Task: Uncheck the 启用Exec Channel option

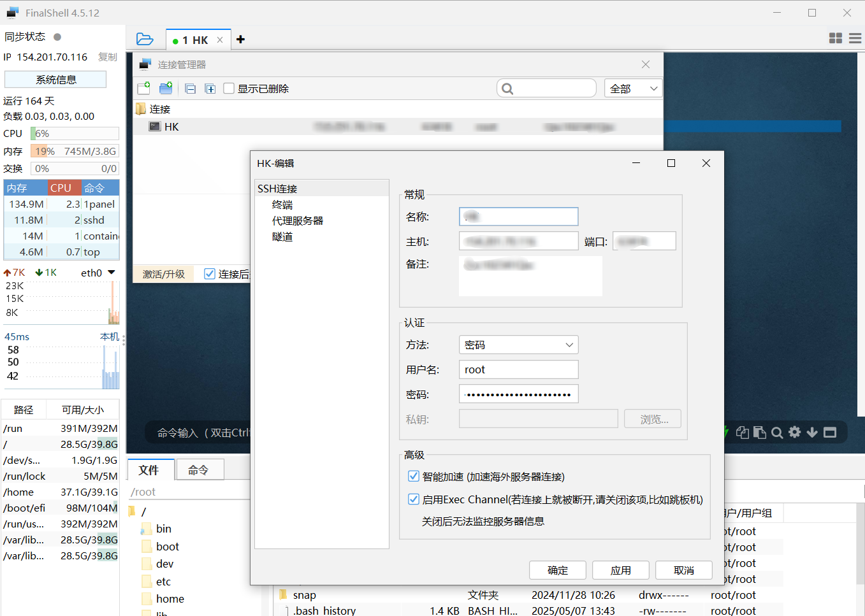Action: (414, 499)
